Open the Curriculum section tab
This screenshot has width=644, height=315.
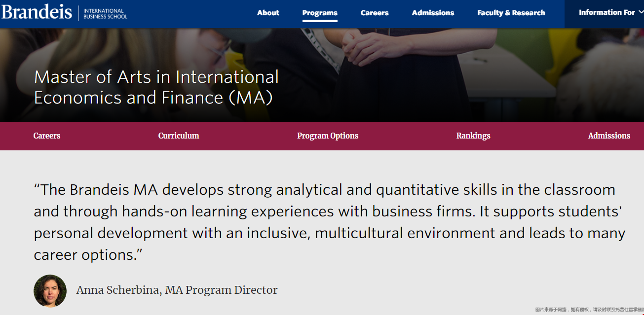tap(179, 136)
